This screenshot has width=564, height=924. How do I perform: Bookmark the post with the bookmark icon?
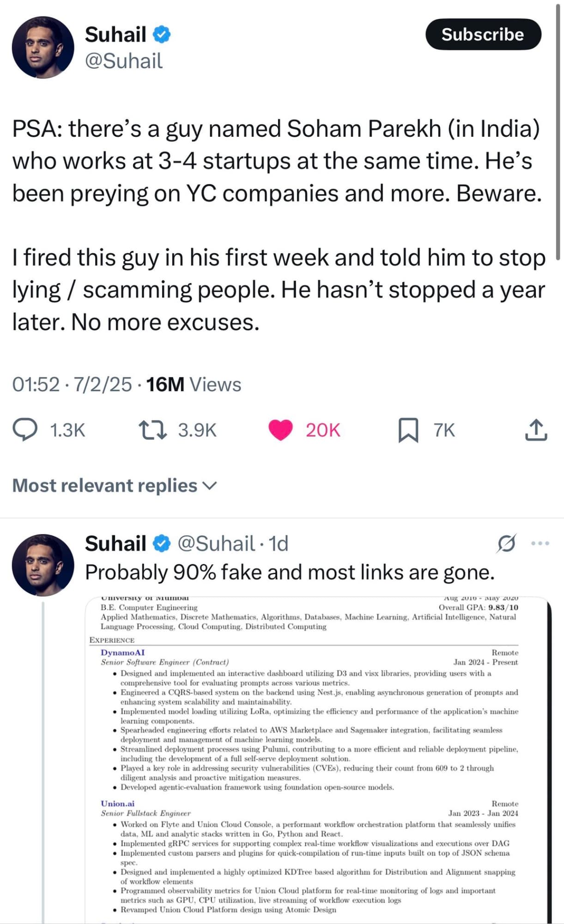click(408, 431)
